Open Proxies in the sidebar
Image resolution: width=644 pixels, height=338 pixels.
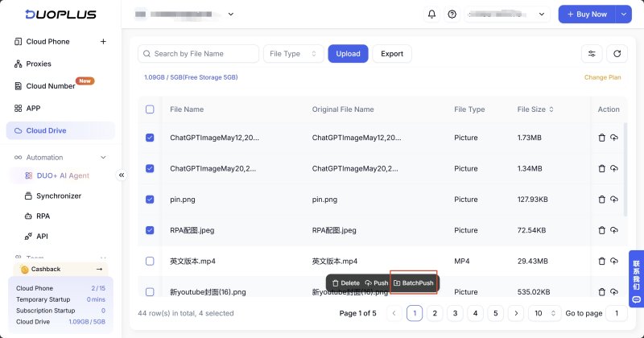coord(39,64)
